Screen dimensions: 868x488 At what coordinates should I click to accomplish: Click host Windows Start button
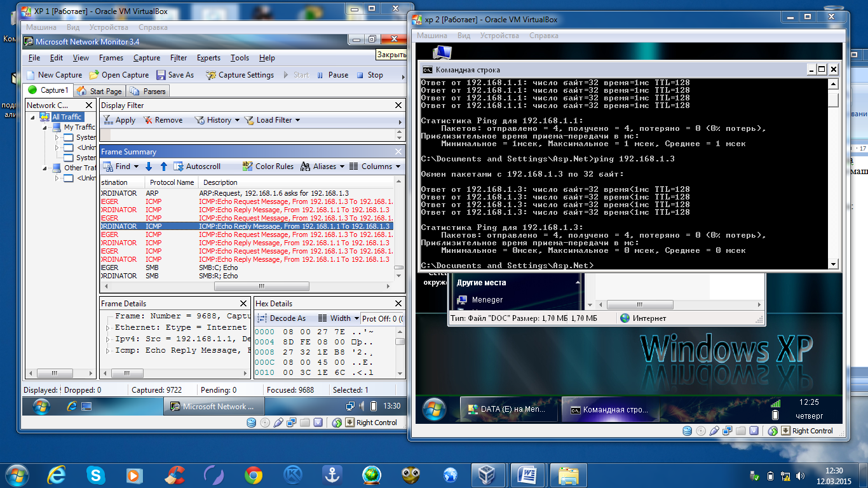(x=16, y=475)
